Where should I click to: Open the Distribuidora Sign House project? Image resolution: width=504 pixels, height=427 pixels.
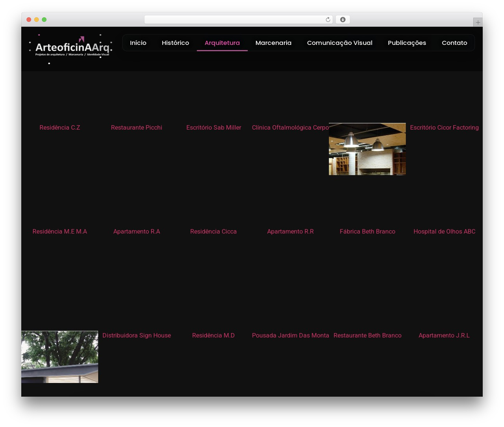coord(137,336)
